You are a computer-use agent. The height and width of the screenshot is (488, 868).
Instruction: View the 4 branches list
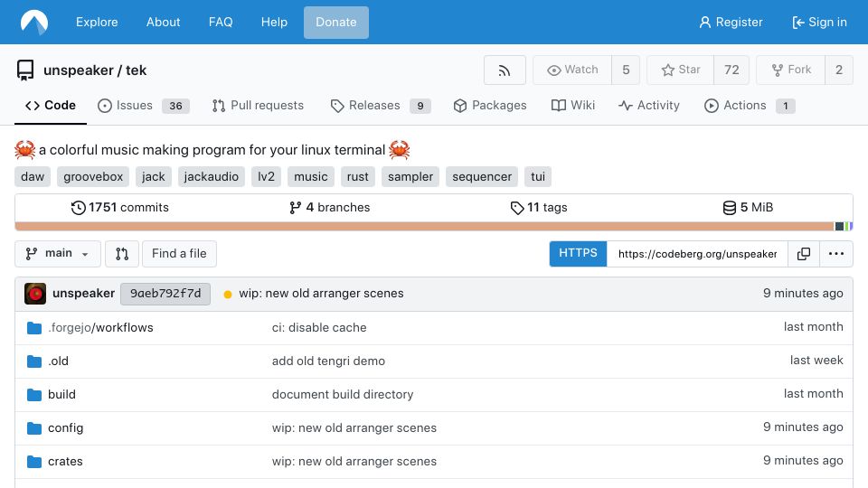pos(329,208)
